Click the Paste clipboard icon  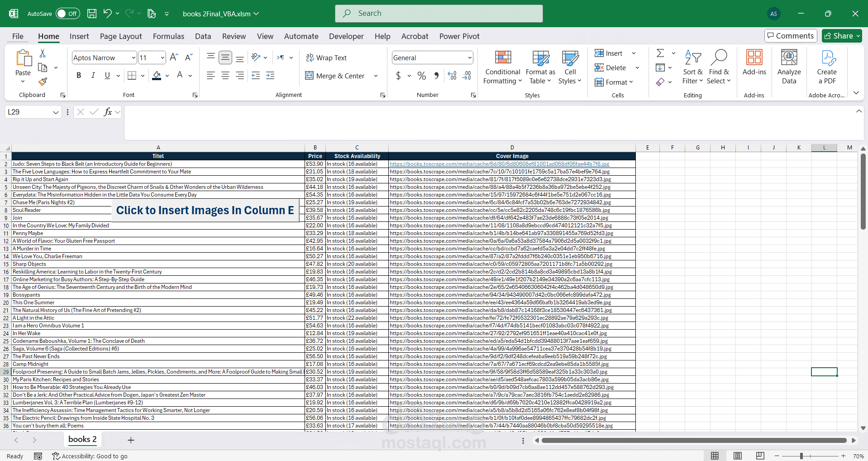tap(23, 58)
